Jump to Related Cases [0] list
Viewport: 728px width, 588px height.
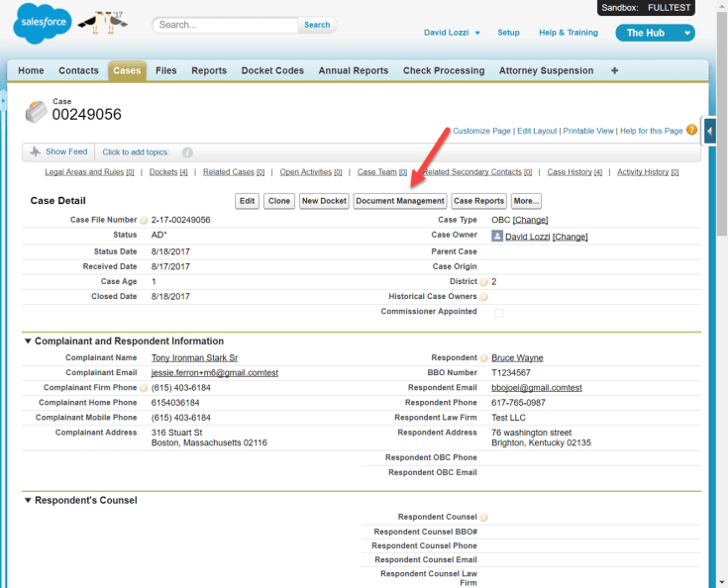click(x=234, y=172)
